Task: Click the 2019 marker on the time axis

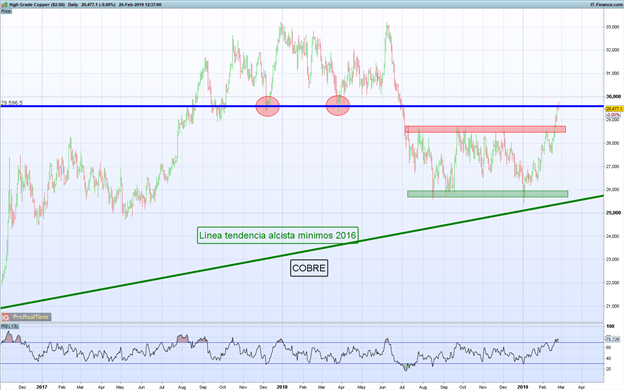Action: pos(523,387)
